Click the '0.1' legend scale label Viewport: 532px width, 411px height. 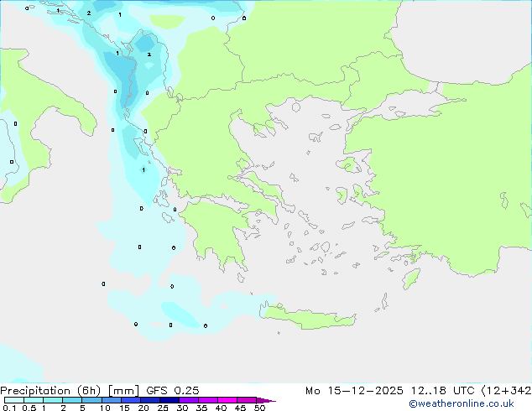9,408
